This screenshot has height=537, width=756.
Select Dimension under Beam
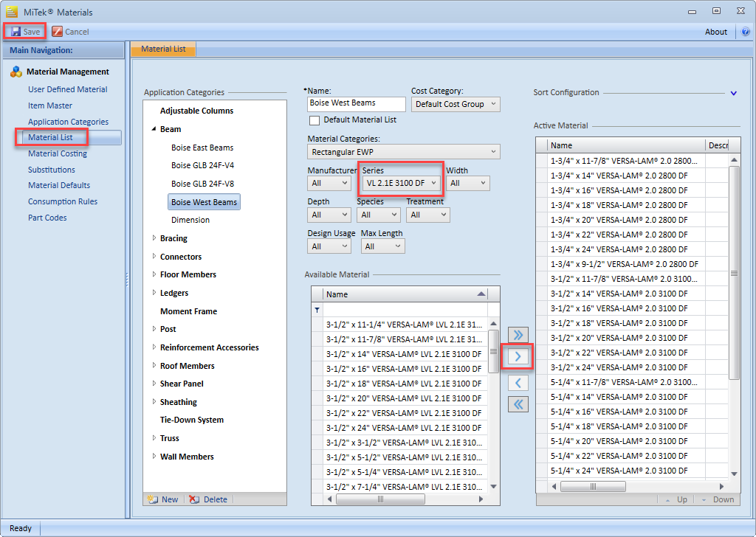pyautogui.click(x=190, y=220)
